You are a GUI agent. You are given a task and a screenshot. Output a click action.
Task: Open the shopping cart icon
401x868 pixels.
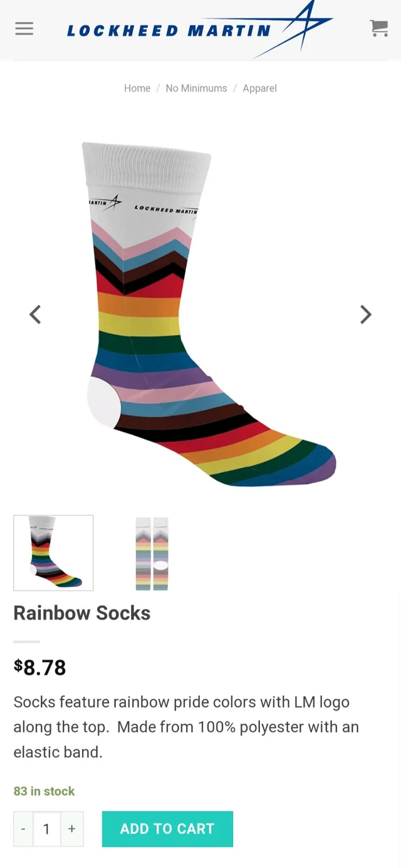coord(378,28)
